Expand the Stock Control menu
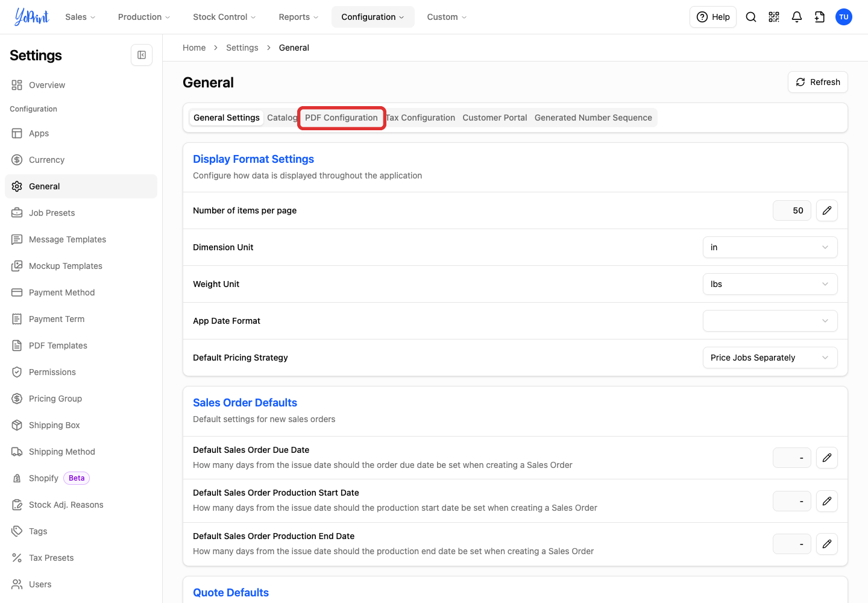 [224, 17]
